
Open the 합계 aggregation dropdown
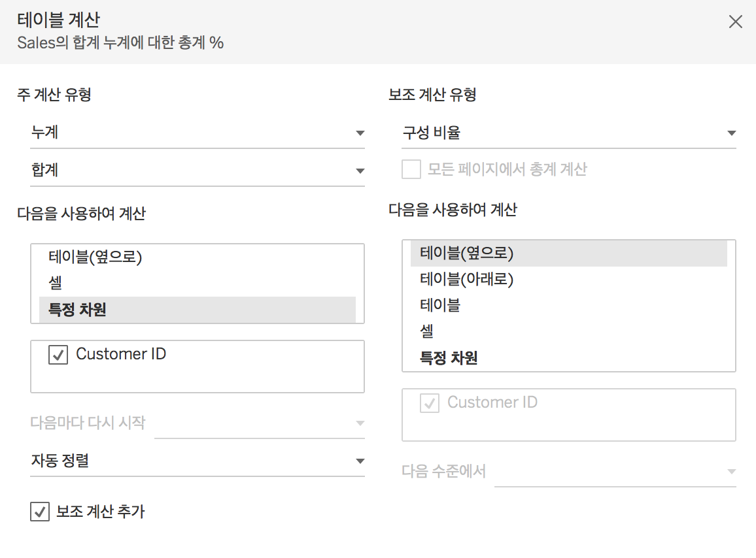click(x=197, y=171)
